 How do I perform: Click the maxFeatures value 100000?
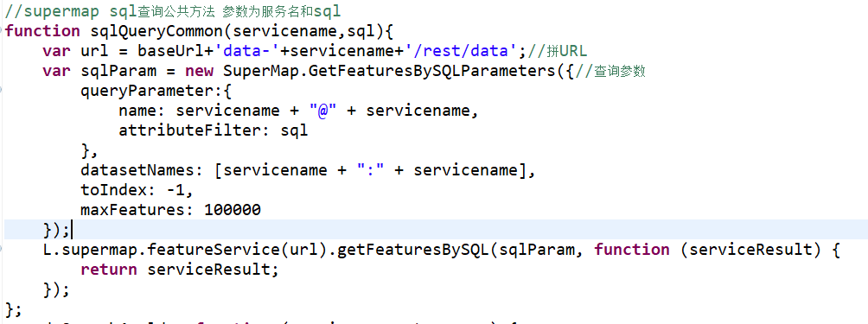tap(232, 210)
